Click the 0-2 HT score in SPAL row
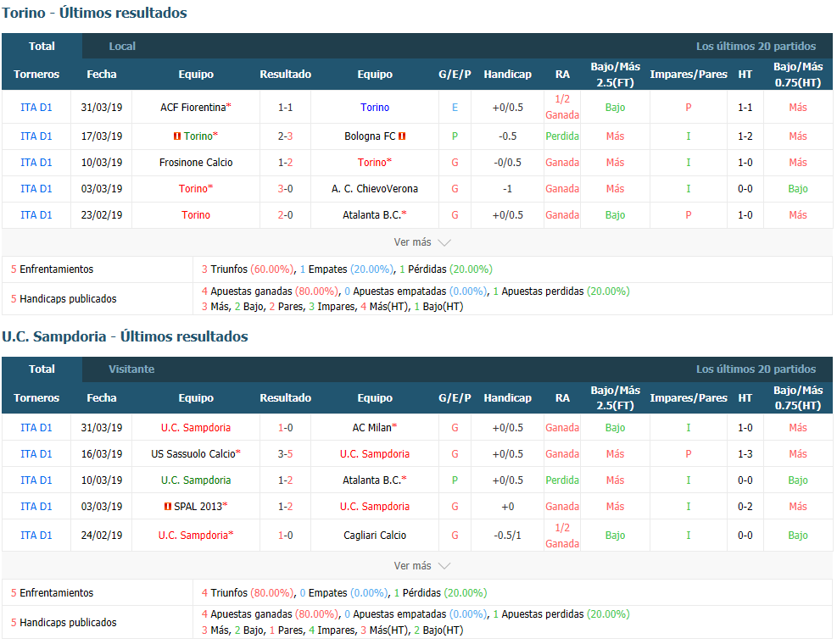The height and width of the screenshot is (644, 837). [745, 507]
